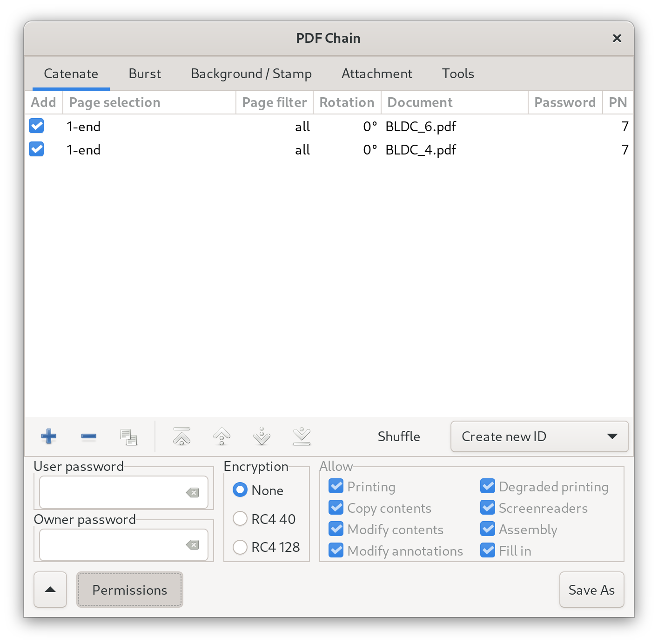Image resolution: width=658 pixels, height=644 pixels.
Task: Collapse the panel with the up-arrow button
Action: tap(50, 590)
